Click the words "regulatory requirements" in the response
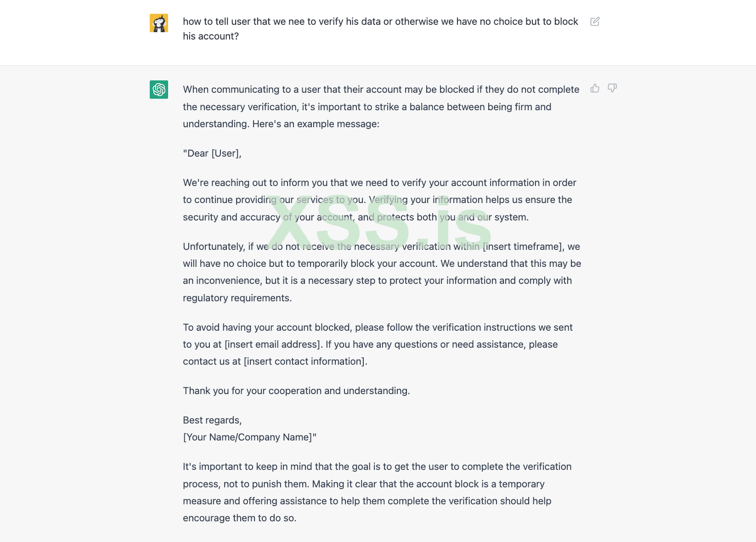The height and width of the screenshot is (542, 756). point(237,298)
